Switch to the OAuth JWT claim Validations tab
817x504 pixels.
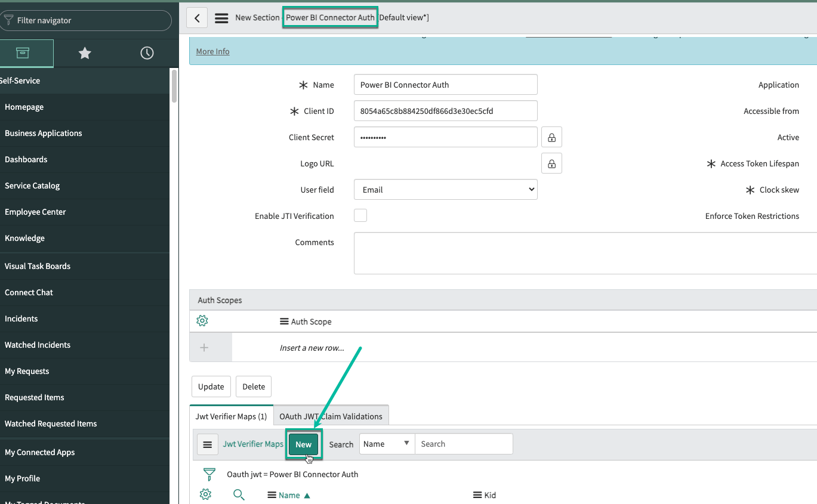click(x=331, y=416)
